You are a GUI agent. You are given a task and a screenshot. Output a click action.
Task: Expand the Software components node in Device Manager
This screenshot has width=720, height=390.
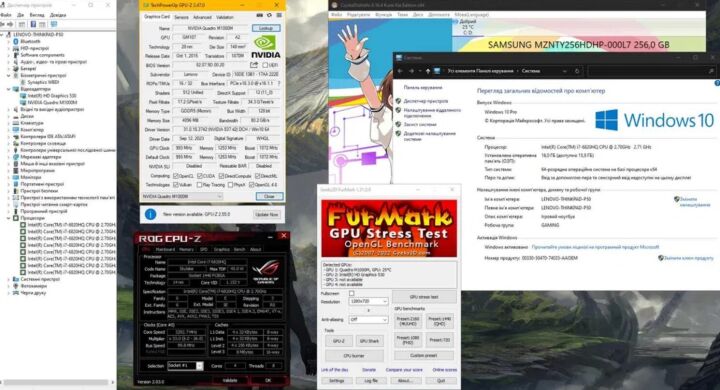pyautogui.click(x=9, y=55)
